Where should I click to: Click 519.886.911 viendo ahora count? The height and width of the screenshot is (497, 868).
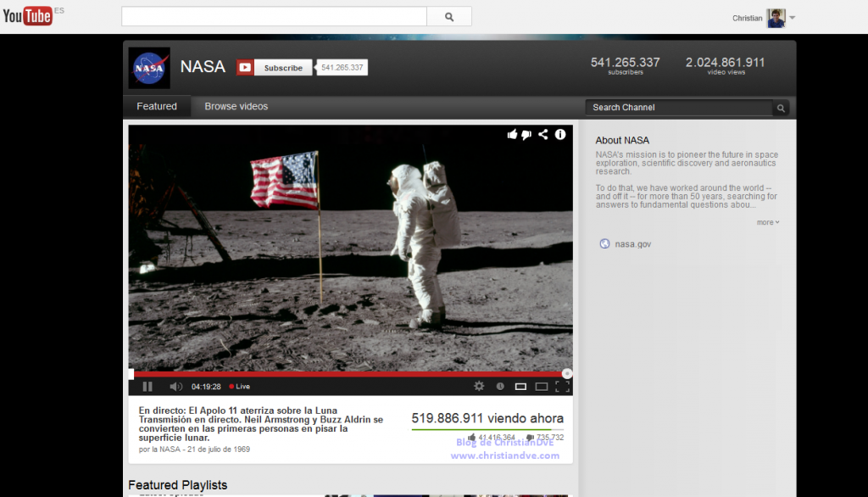tap(487, 418)
